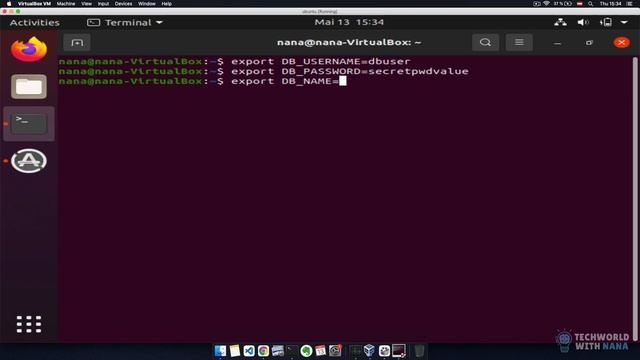
Task: Open terminal search
Action: coord(485,42)
